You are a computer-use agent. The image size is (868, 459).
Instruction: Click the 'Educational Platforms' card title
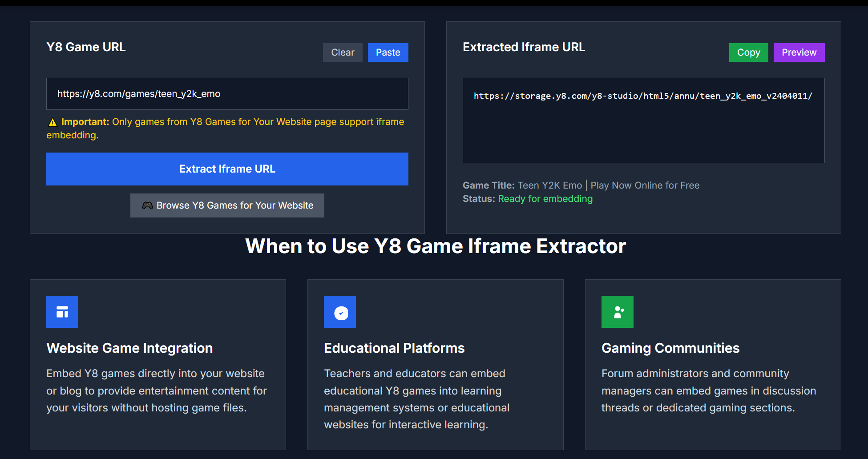pos(394,348)
